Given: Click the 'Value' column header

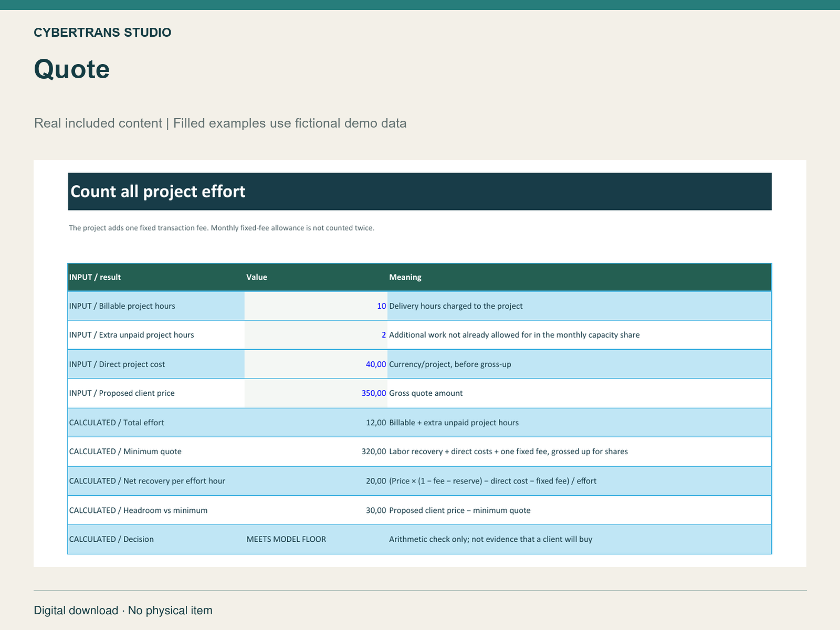Looking at the screenshot, I should click(257, 277).
